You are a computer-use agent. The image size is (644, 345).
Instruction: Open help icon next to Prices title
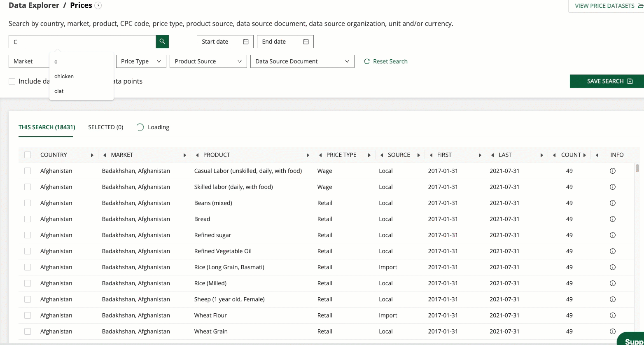click(98, 6)
